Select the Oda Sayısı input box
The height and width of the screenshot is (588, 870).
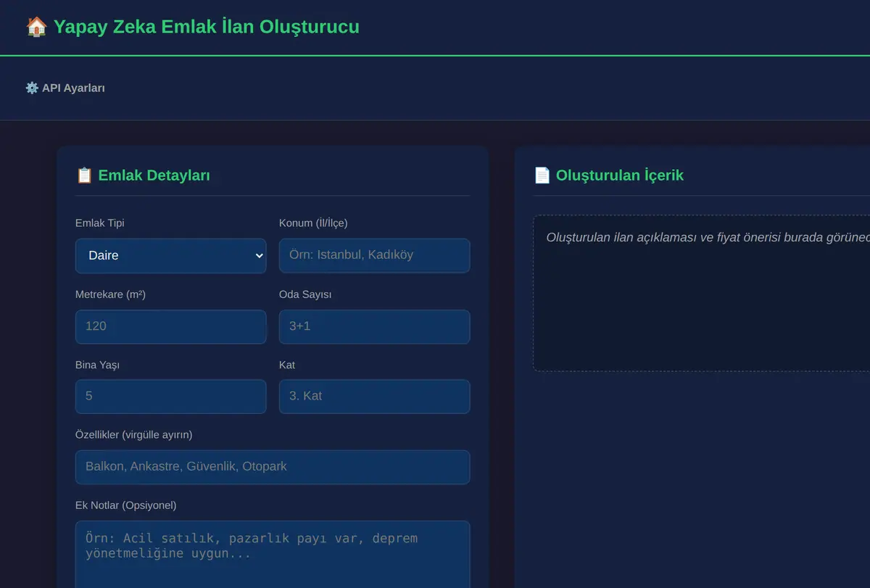click(x=374, y=327)
